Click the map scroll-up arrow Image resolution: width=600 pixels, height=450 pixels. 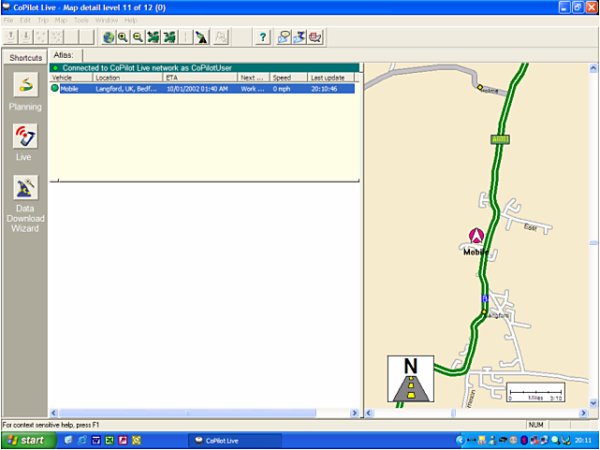pyautogui.click(x=593, y=69)
